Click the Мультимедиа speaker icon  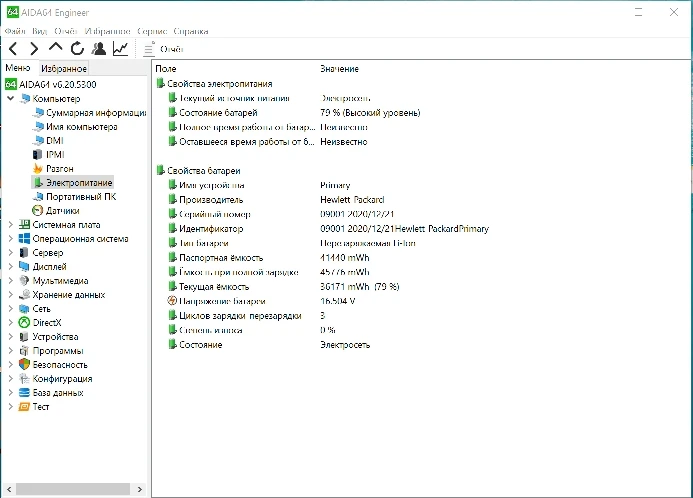[24, 281]
